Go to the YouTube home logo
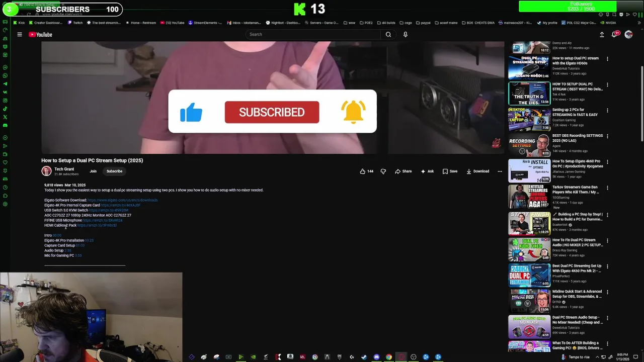The height and width of the screenshot is (362, 644). point(40,35)
